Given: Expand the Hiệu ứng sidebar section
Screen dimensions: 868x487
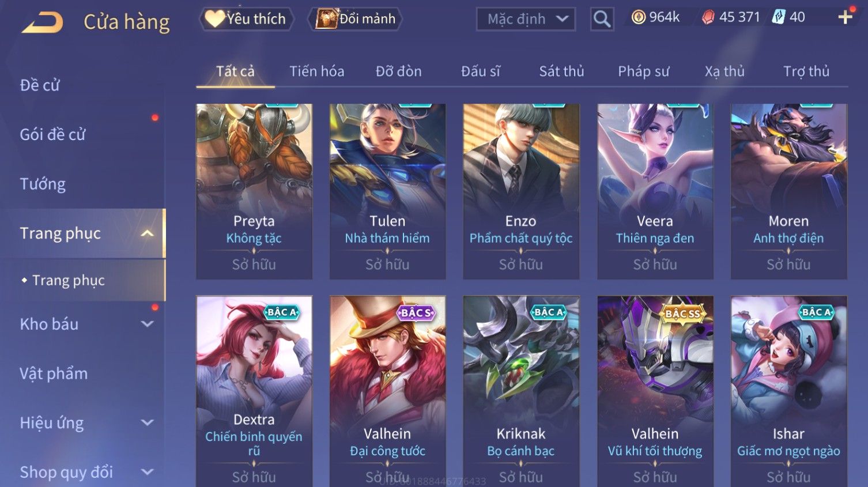Looking at the screenshot, I should (x=148, y=422).
